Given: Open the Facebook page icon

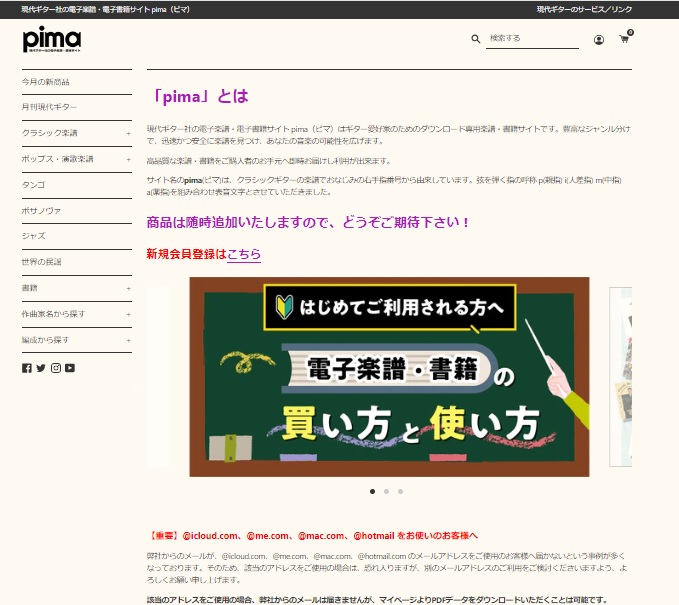Looking at the screenshot, I should 27,368.
